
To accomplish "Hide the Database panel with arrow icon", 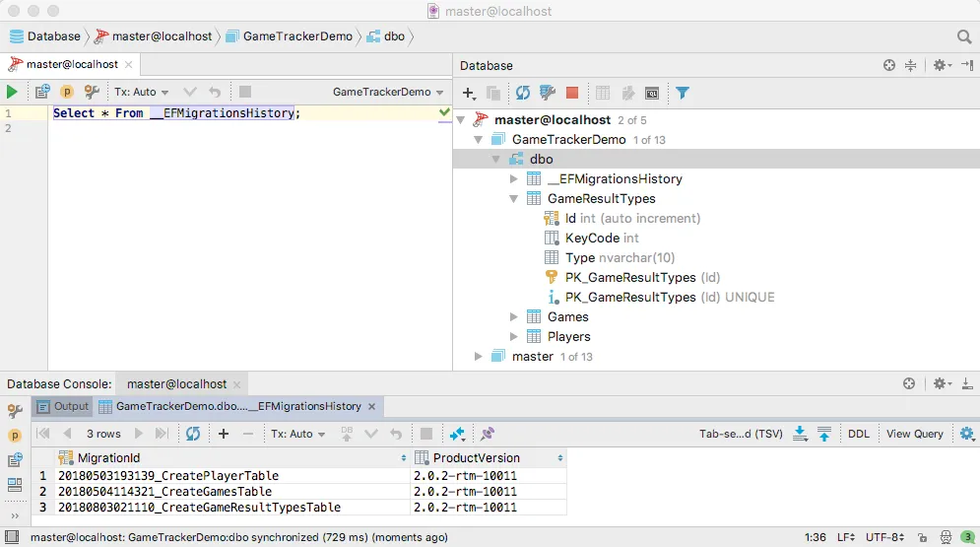I will [967, 65].
